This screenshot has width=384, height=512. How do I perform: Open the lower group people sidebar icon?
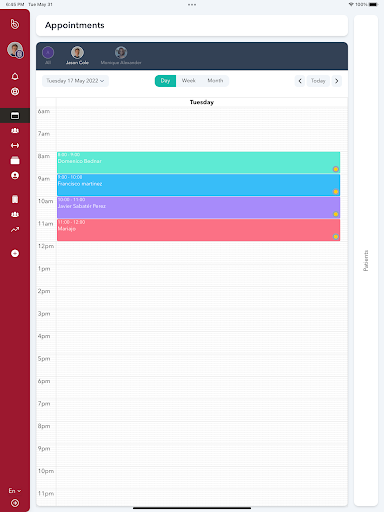(15, 214)
